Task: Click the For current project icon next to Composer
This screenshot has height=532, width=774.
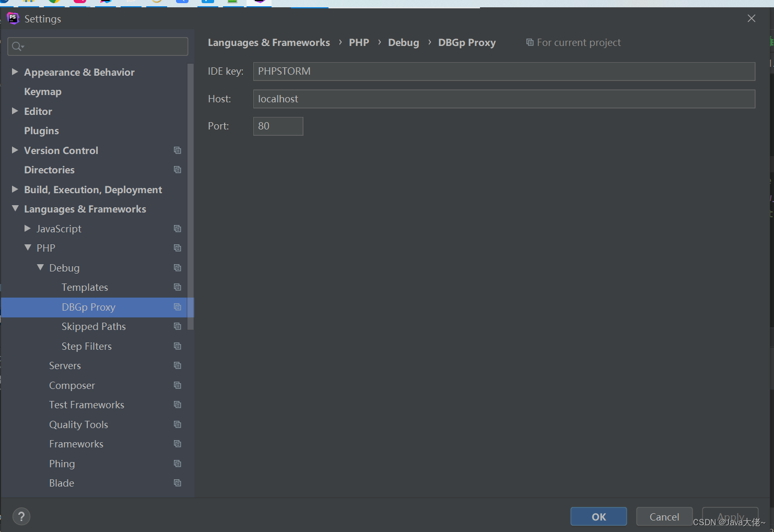Action: (x=178, y=385)
